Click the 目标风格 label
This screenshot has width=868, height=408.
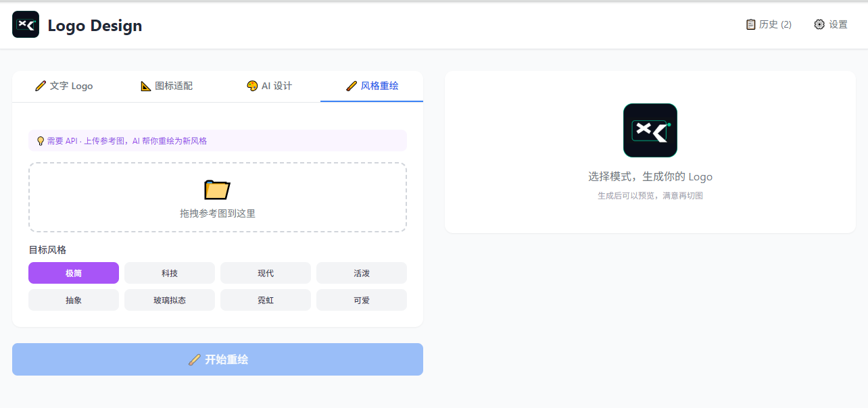point(47,250)
